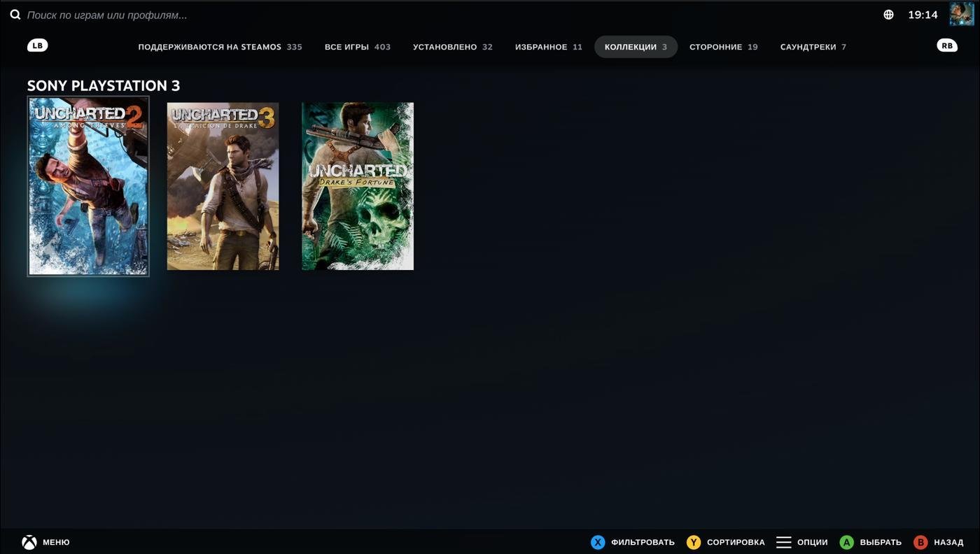Switch to Поддерживаются на SteamOS tab
Image resolution: width=980 pixels, height=554 pixels.
220,47
